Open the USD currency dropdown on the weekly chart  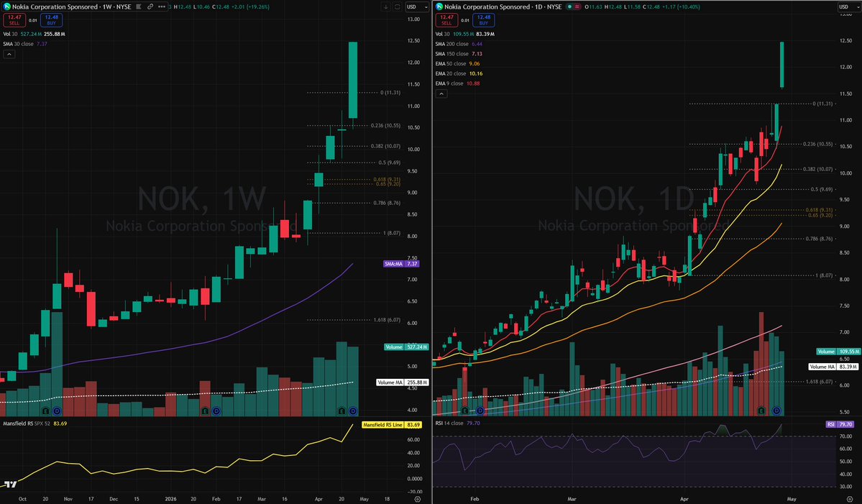(417, 7)
